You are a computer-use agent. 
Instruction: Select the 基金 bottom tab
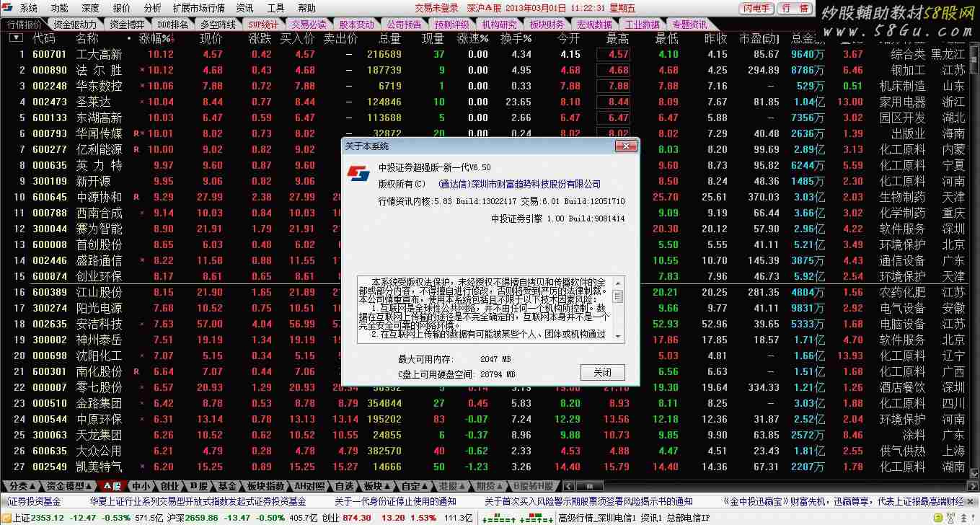click(x=226, y=486)
